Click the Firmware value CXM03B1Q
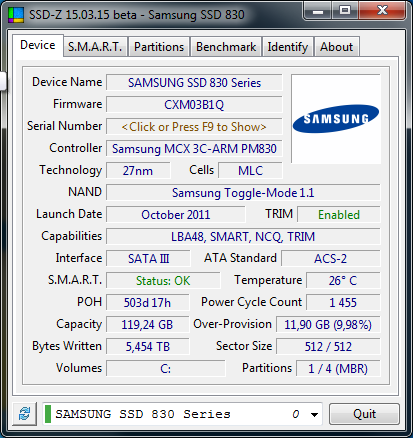 pos(194,105)
